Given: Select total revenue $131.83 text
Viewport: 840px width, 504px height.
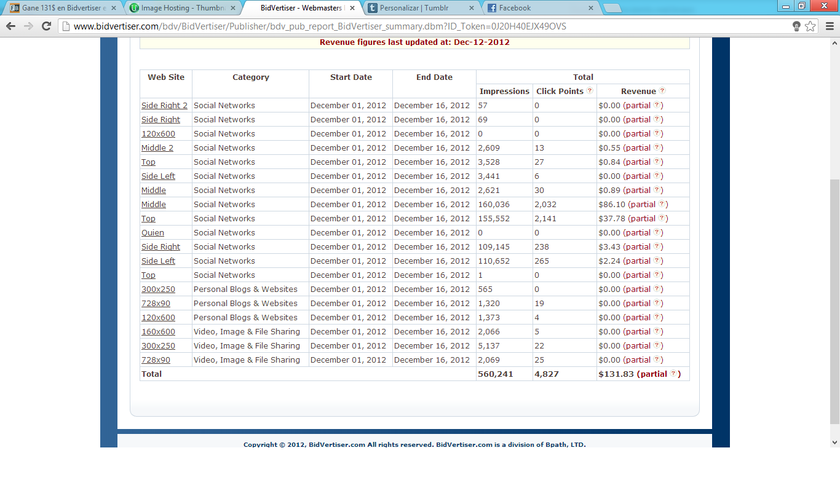Looking at the screenshot, I should (616, 374).
